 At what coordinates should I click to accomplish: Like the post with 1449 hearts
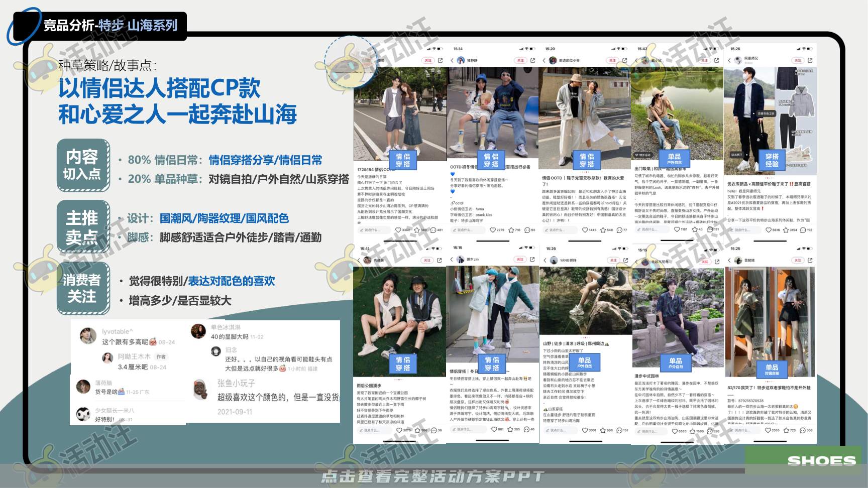point(585,230)
